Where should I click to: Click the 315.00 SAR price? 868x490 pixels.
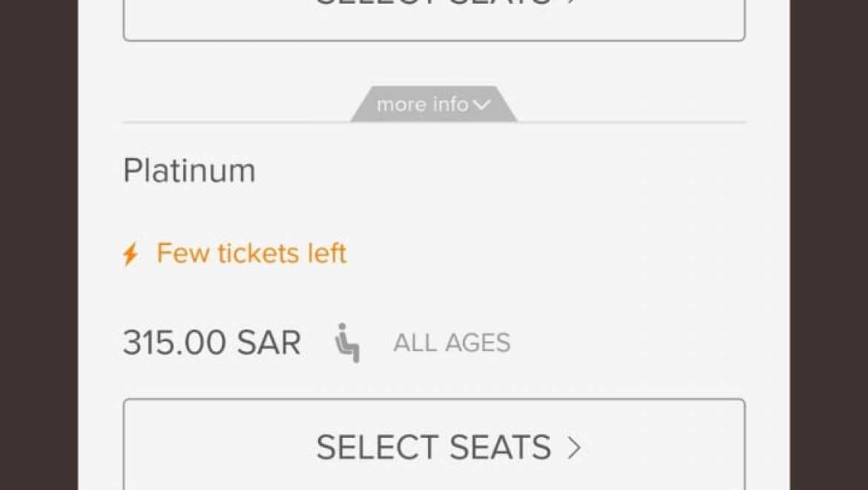(212, 342)
